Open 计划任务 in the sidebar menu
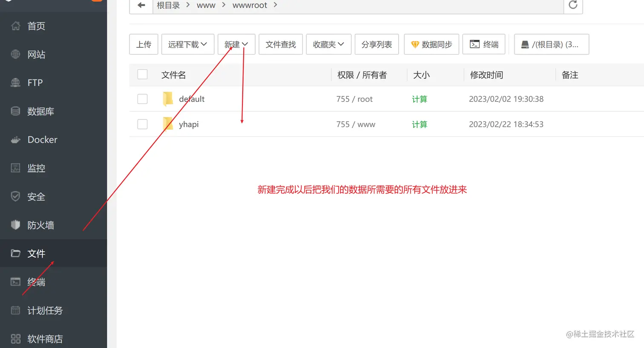The height and width of the screenshot is (348, 644). click(x=53, y=310)
